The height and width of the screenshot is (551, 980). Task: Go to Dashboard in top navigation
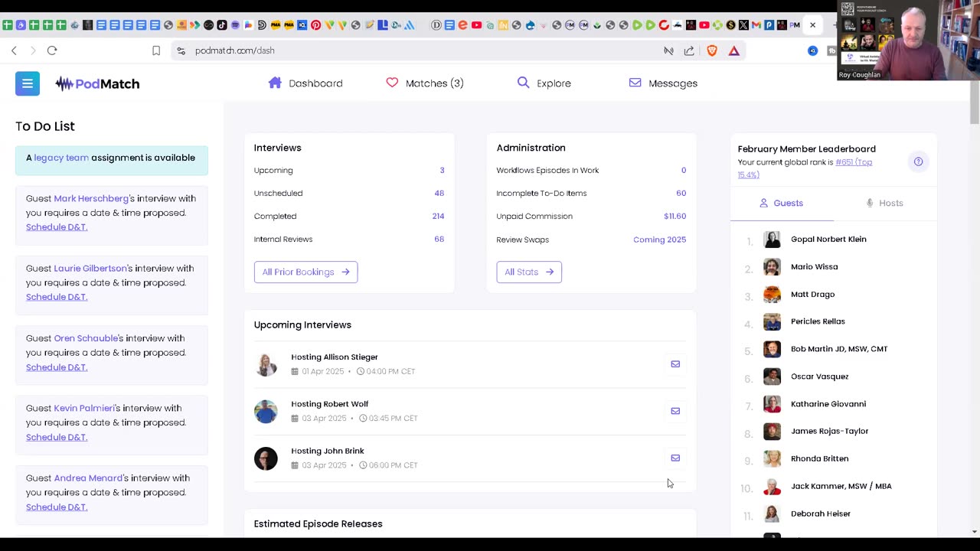point(305,83)
